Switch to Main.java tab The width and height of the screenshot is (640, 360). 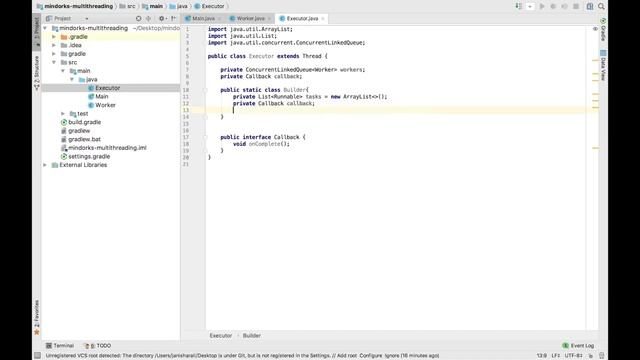click(203, 18)
